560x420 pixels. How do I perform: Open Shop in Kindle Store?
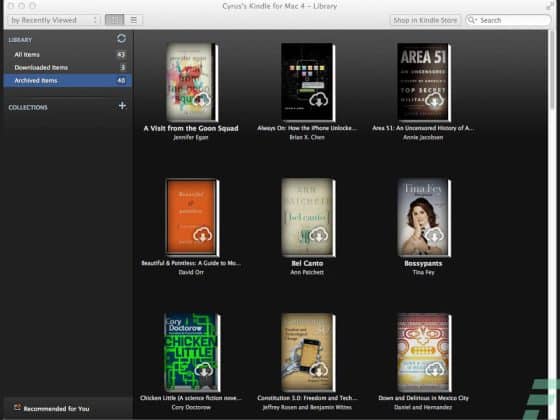point(425,20)
